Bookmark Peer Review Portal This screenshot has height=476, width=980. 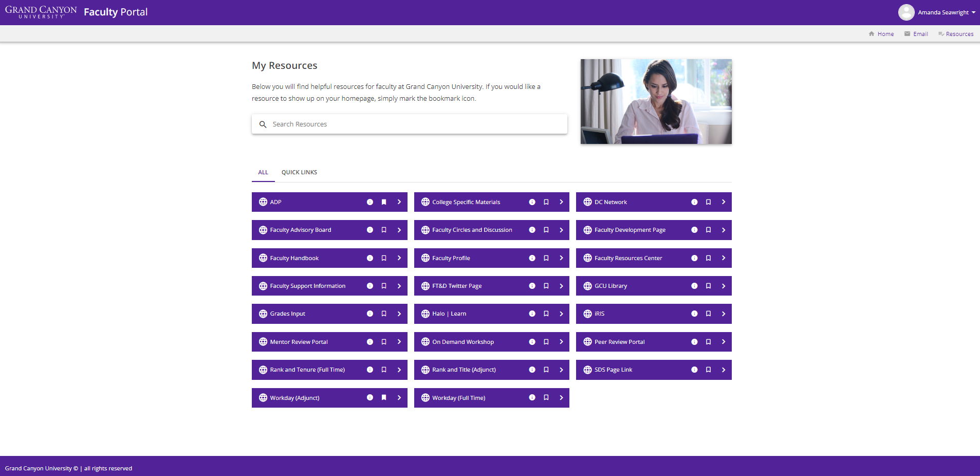click(708, 342)
